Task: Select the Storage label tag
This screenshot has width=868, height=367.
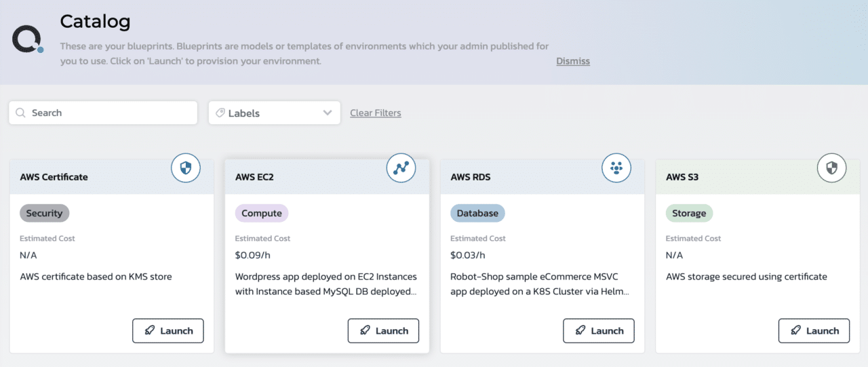Action: [689, 213]
